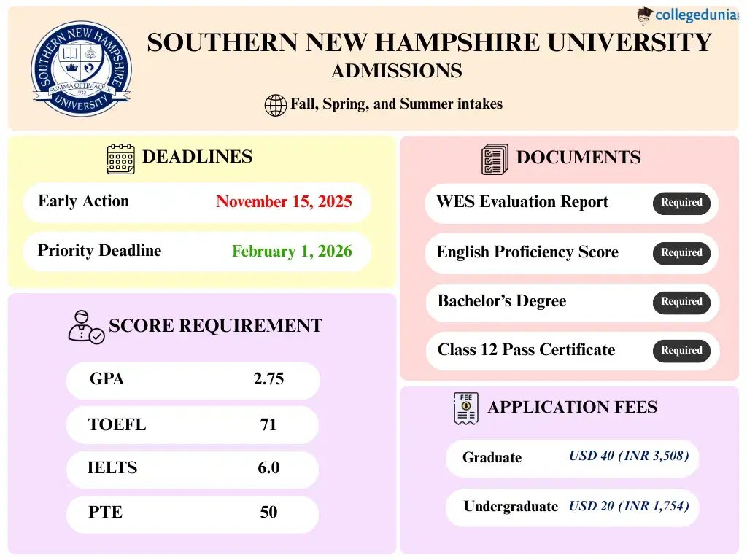Click the Southern New Hampshire University seal logo
Image resolution: width=747 pixels, height=560 pixels.
coord(81,69)
